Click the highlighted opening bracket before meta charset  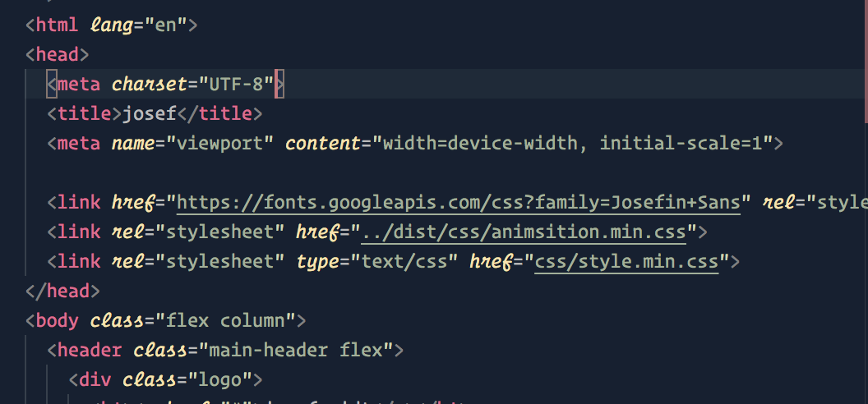pyautogui.click(x=52, y=84)
